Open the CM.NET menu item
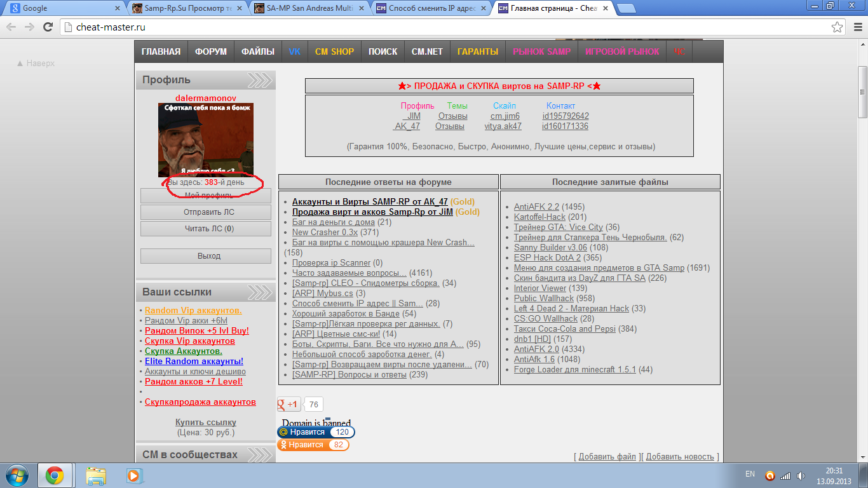The image size is (868, 488). pos(427,51)
